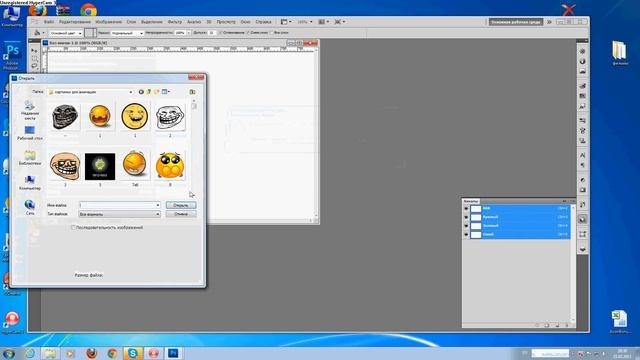Hide Зеленый channel with its eye icon

466,226
